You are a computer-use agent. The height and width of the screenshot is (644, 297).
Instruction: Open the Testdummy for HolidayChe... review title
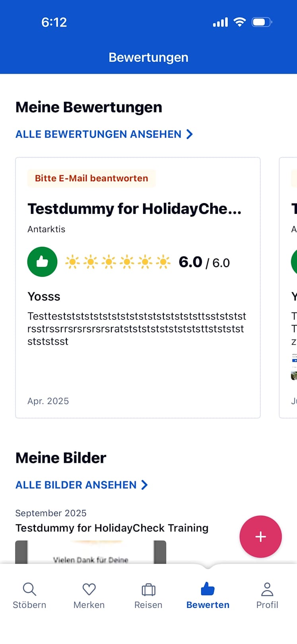(x=134, y=209)
